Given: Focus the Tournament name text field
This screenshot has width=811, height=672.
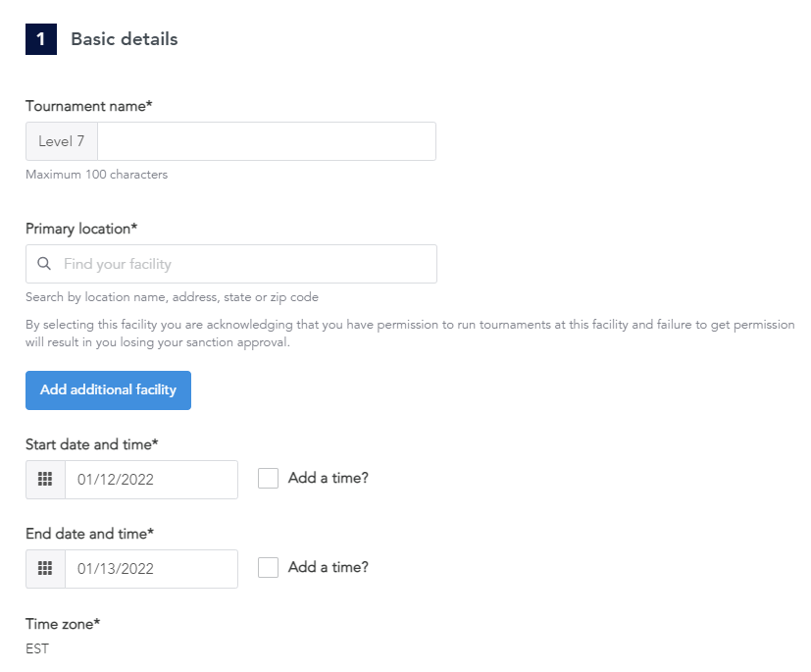Looking at the screenshot, I should coord(267,141).
